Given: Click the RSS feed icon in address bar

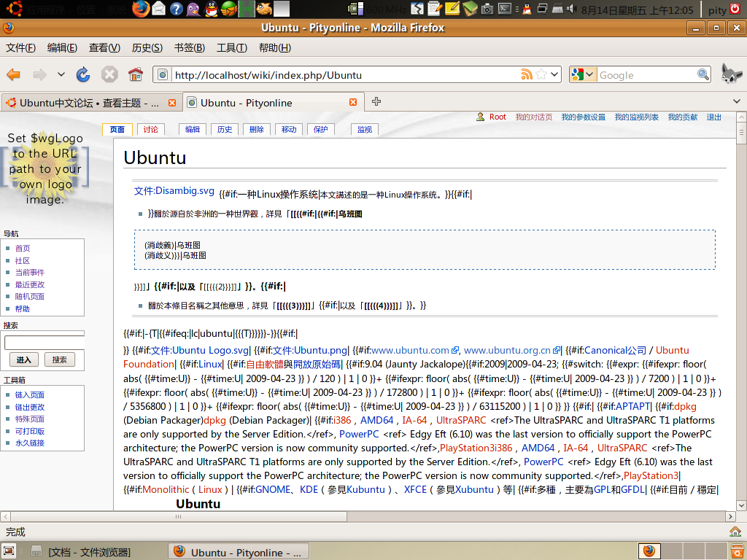Looking at the screenshot, I should [x=527, y=74].
